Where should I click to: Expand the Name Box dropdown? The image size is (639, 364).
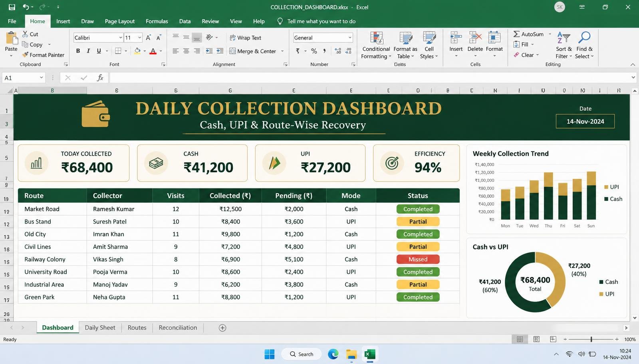pos(41,77)
